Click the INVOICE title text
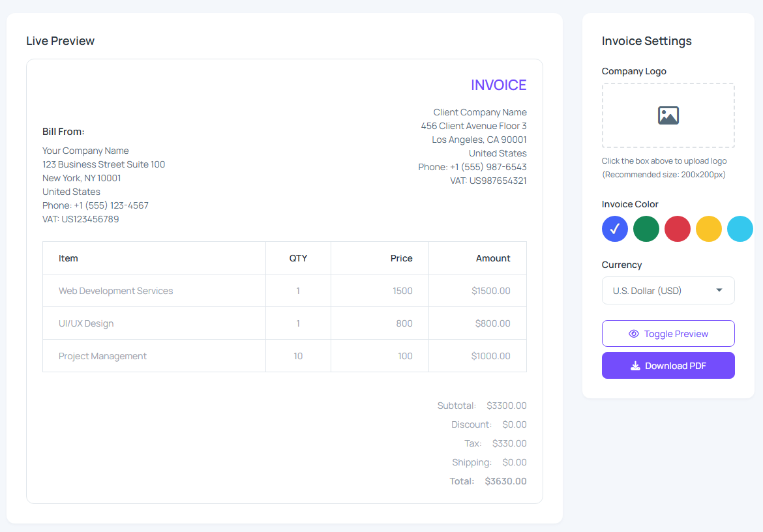This screenshot has width=763, height=532. click(x=499, y=85)
